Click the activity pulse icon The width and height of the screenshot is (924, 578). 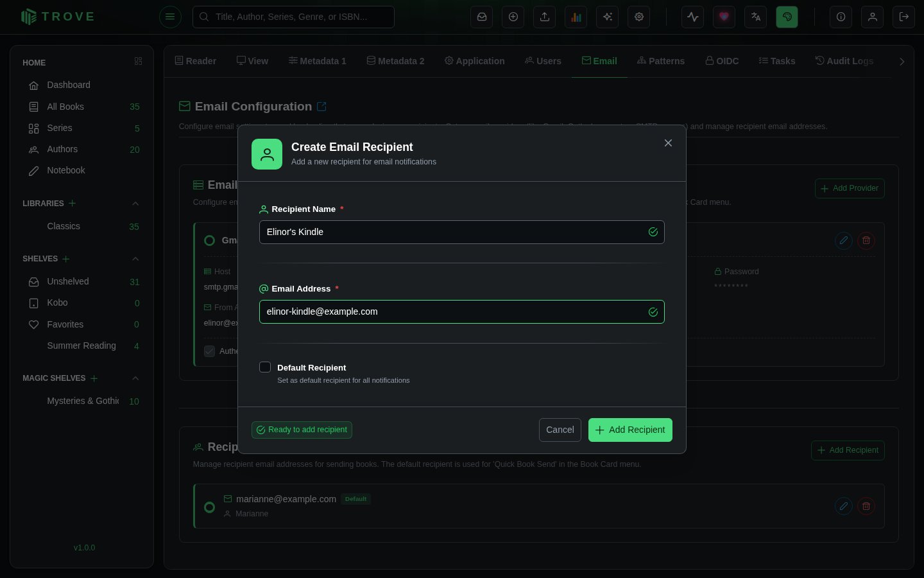(x=693, y=17)
